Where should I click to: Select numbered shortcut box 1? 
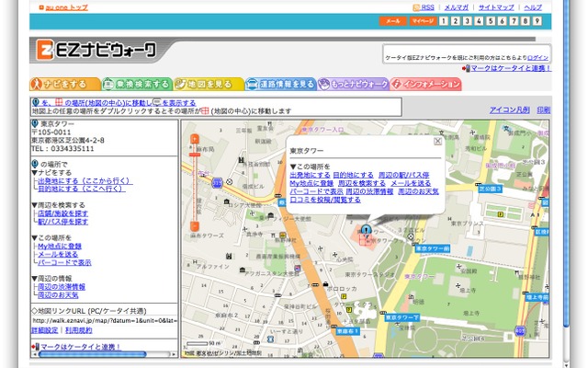pos(444,21)
